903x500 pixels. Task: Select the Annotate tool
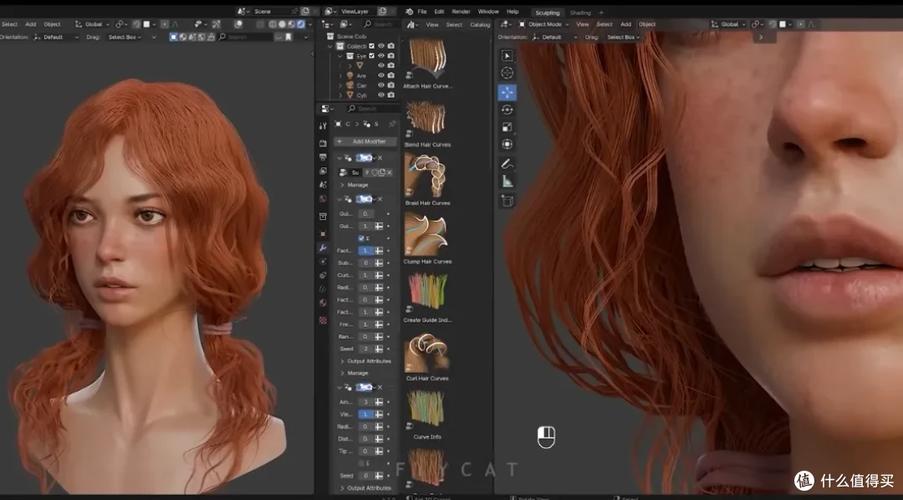507,164
